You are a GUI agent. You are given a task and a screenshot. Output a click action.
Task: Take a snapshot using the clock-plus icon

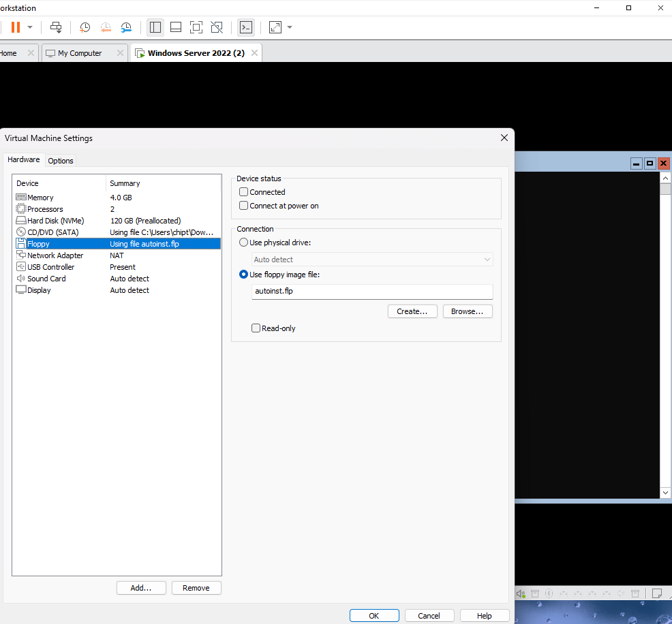pyautogui.click(x=85, y=27)
